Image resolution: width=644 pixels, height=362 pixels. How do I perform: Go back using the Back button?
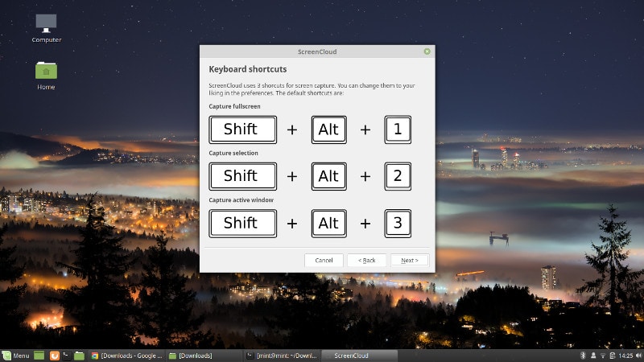tap(366, 261)
